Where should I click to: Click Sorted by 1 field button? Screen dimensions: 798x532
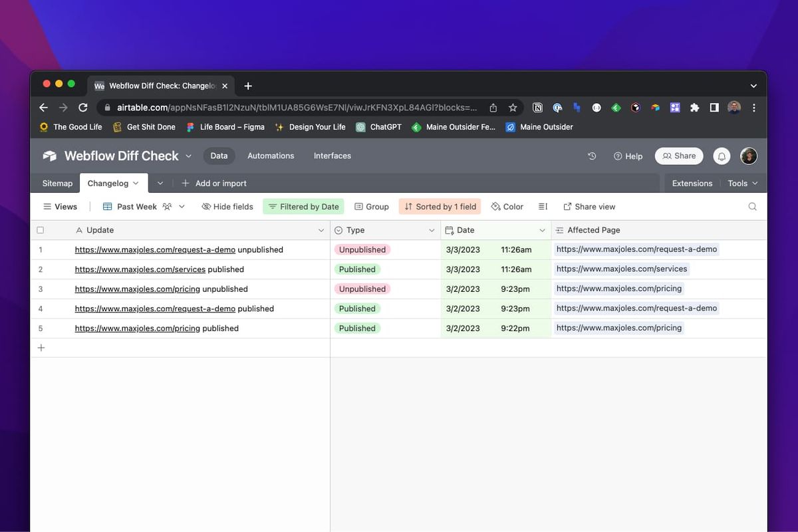click(440, 207)
